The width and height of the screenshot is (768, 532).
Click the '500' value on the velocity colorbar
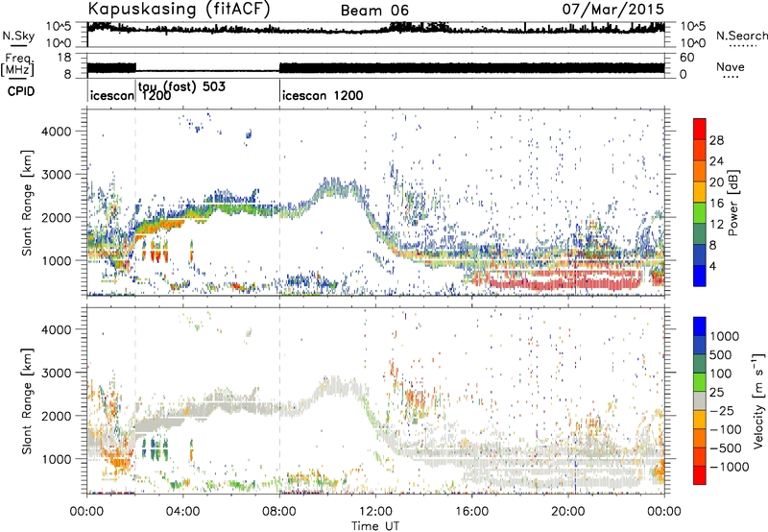pos(721,354)
